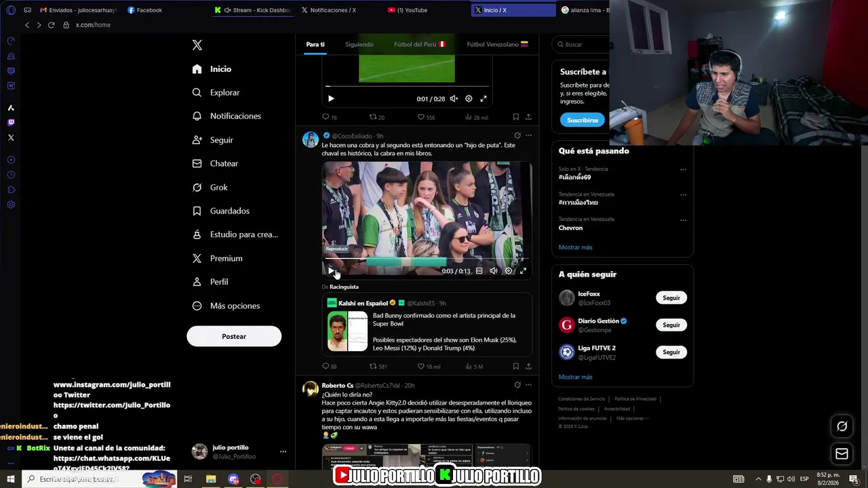Go to Inicio in X sidebar

[x=212, y=69]
